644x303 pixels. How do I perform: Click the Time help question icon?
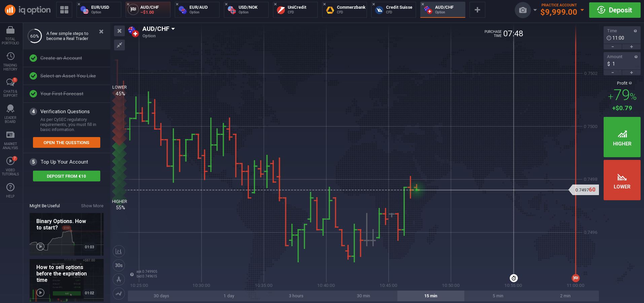pos(635,31)
